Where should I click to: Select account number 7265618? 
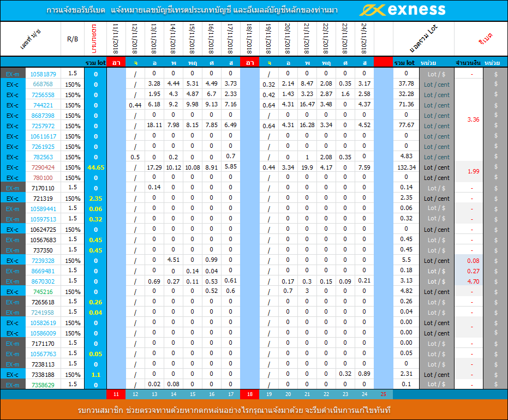[x=43, y=302]
